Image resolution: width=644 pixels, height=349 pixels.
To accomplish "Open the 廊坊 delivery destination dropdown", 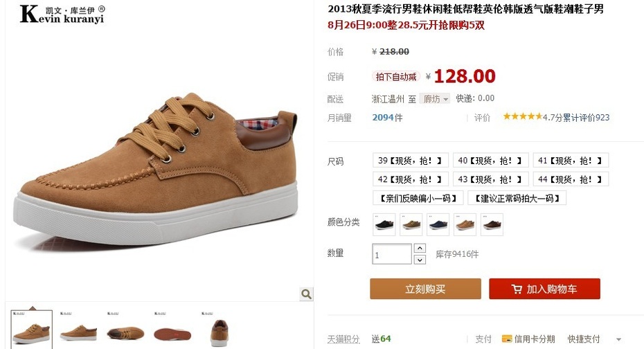I will (x=435, y=99).
